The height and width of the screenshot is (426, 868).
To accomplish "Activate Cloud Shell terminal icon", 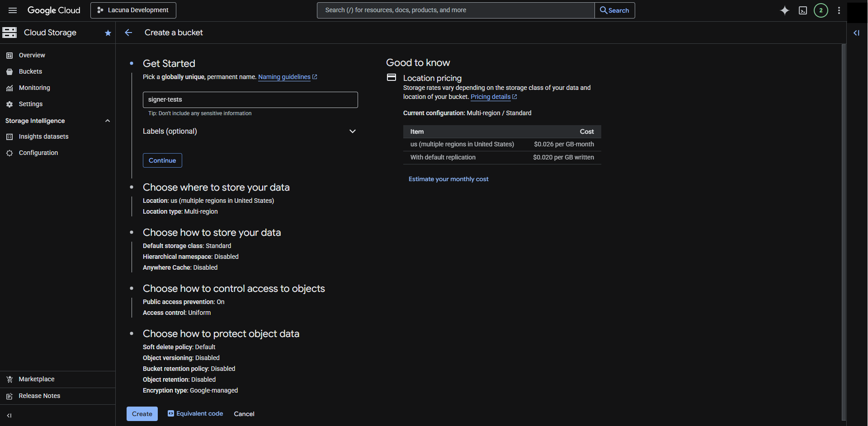I will (x=803, y=10).
